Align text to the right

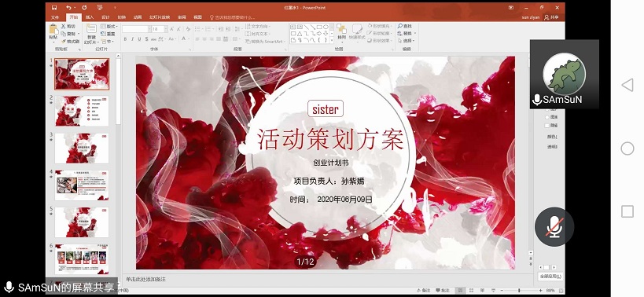click(x=212, y=39)
